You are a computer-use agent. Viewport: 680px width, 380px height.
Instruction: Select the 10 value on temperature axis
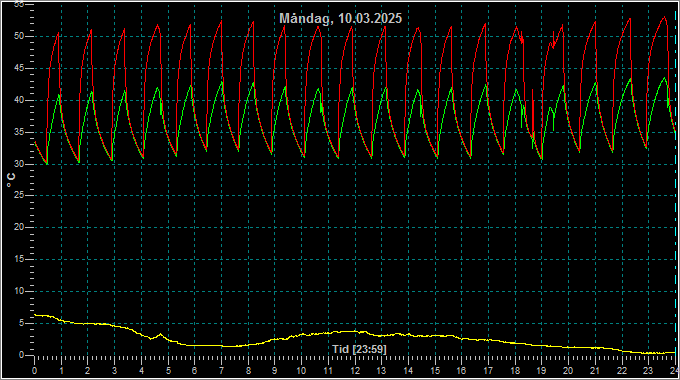19,291
